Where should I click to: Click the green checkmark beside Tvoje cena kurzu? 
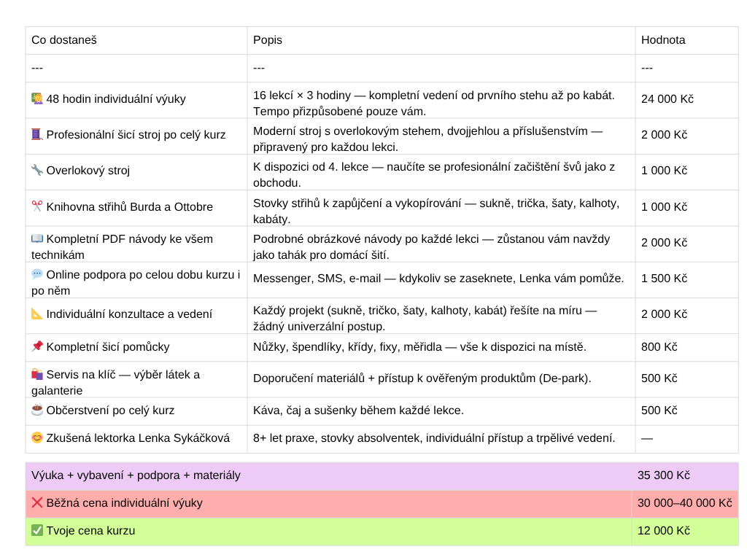[37, 531]
